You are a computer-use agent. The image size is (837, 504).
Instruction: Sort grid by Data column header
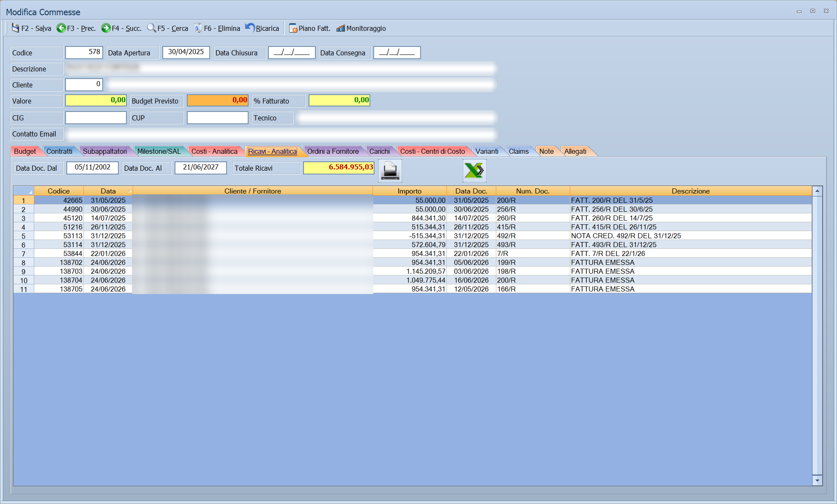pyautogui.click(x=108, y=191)
